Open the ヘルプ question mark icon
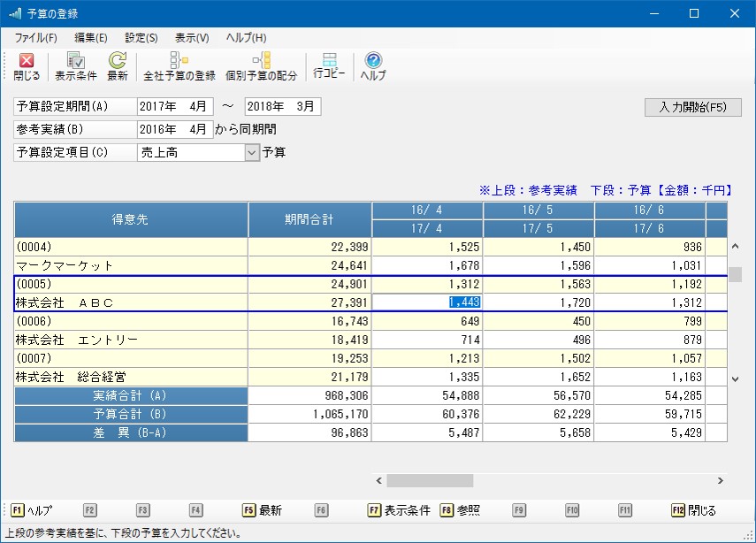Viewport: 756px width, 543px height. tap(373, 66)
